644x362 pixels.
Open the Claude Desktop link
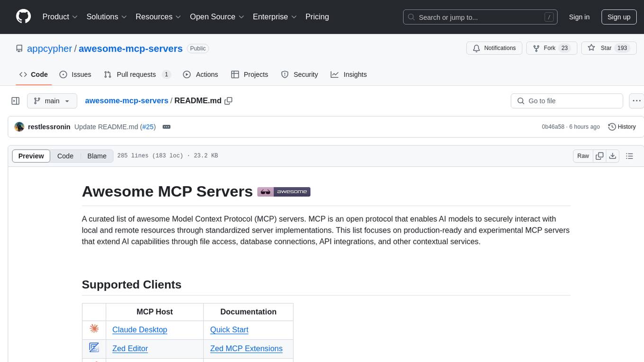click(140, 330)
